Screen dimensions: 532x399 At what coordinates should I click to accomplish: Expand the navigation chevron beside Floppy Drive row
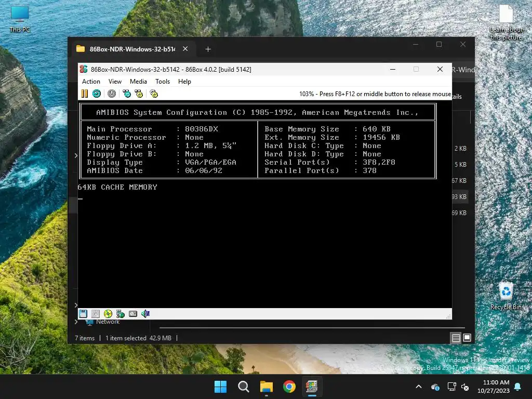click(76, 155)
